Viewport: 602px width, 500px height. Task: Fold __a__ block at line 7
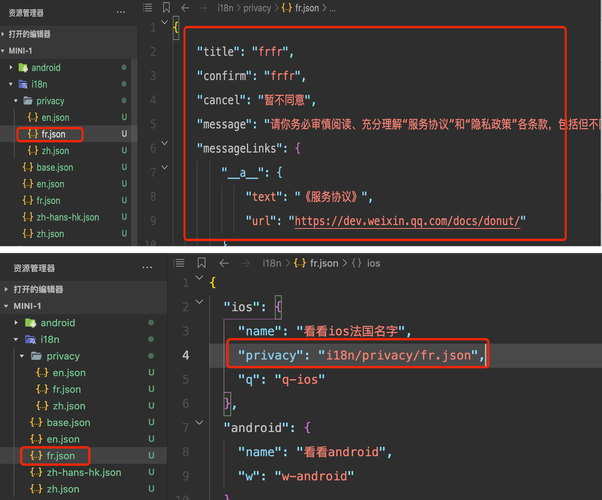coord(164,167)
